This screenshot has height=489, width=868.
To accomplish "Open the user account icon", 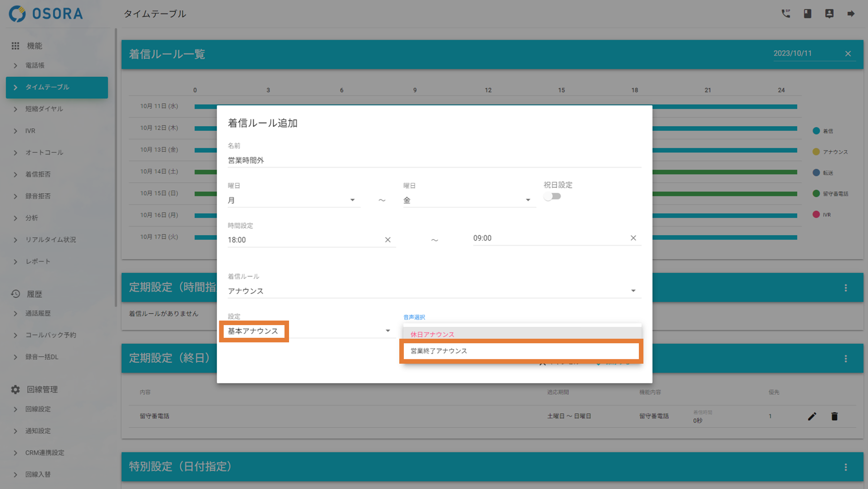I will pyautogui.click(x=829, y=14).
